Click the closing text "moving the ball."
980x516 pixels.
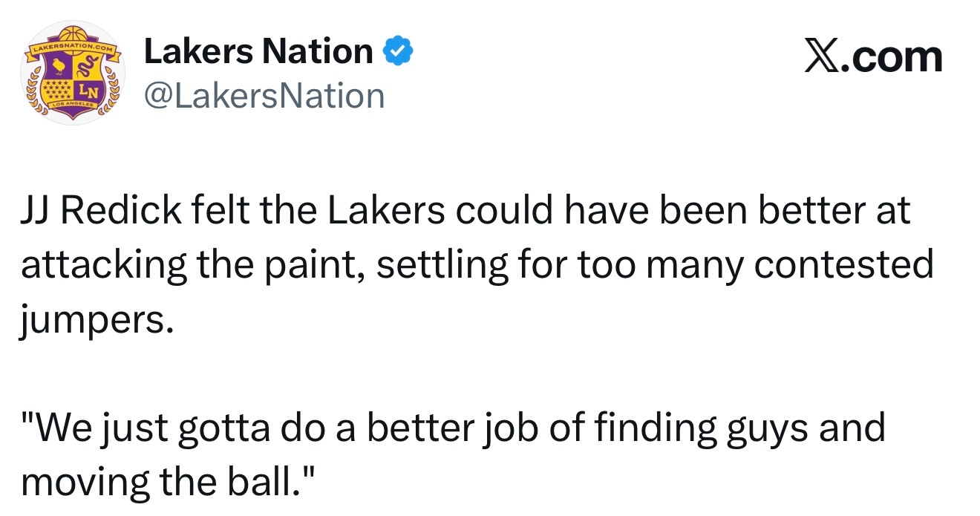click(169, 482)
